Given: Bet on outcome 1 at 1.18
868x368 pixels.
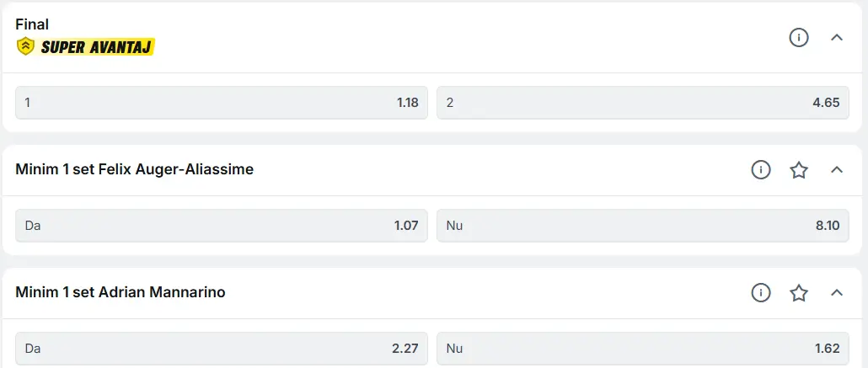Looking at the screenshot, I should tap(222, 103).
